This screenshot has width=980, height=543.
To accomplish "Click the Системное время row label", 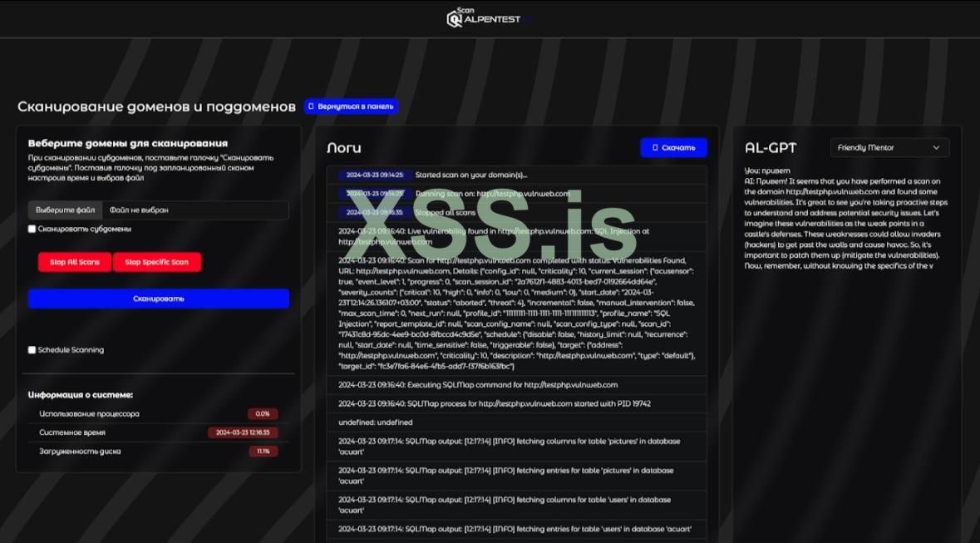I will click(x=72, y=432).
